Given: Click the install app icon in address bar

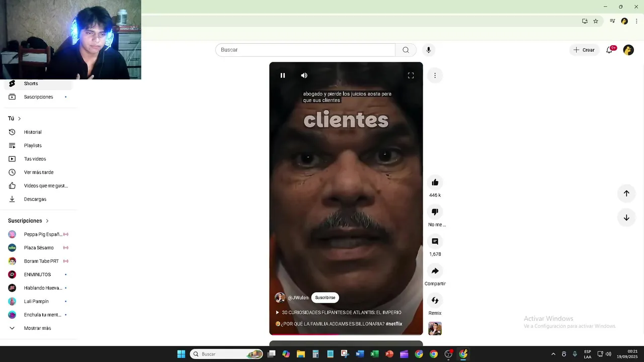Looking at the screenshot, I should click(x=585, y=21).
